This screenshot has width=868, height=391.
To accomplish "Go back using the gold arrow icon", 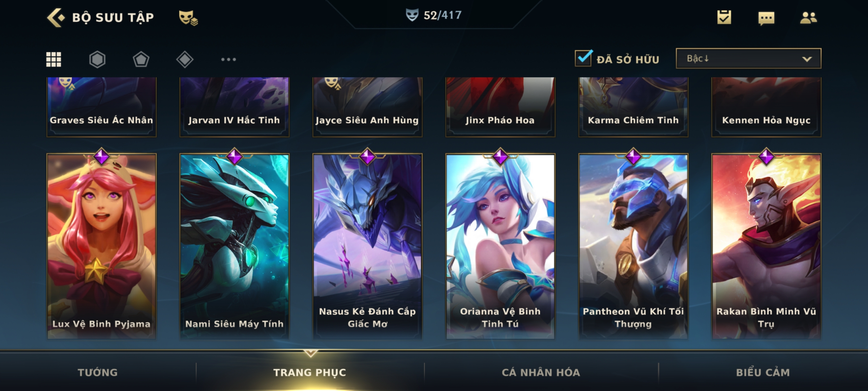I will (x=56, y=18).
